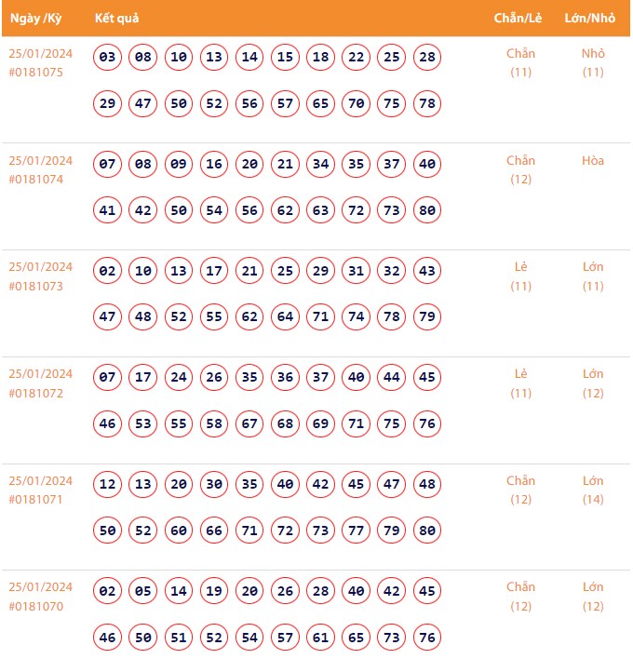This screenshot has width=633, height=672.
Task: Select ball 67 in draw #0181072
Action: tap(249, 424)
